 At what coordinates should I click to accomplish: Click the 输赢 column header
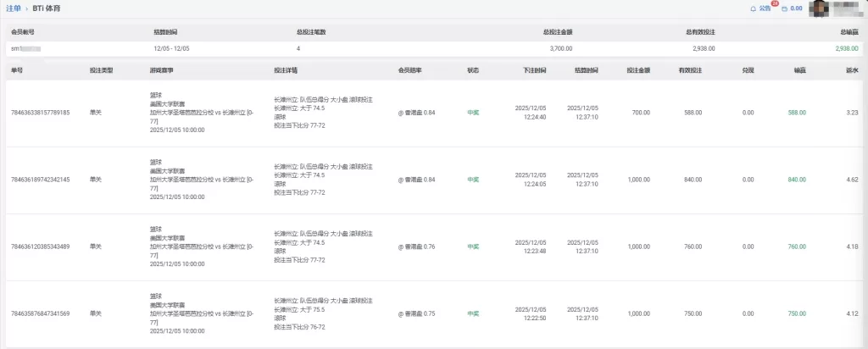pyautogui.click(x=799, y=69)
